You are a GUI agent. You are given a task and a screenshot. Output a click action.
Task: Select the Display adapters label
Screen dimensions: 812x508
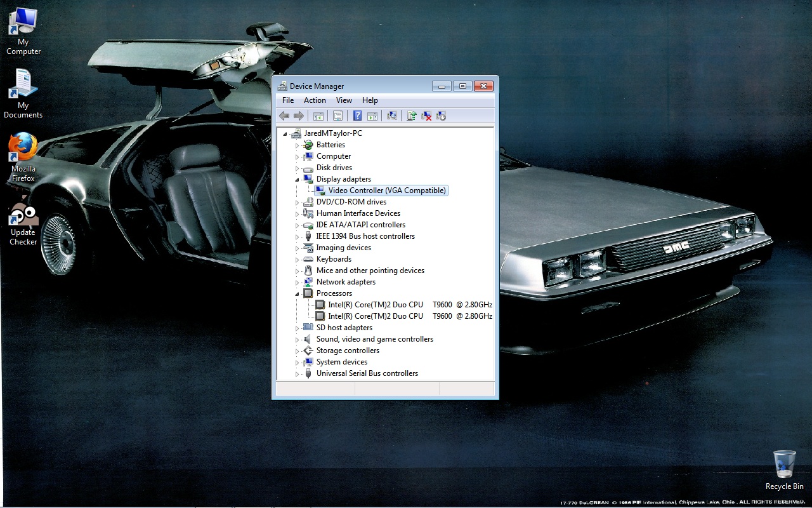tap(344, 179)
